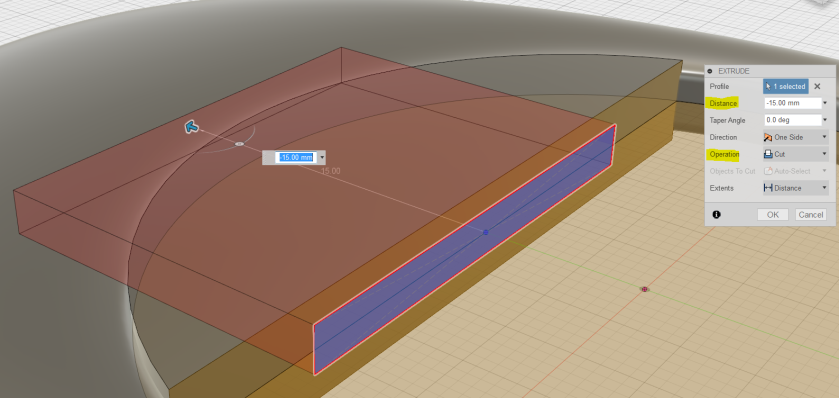Cancel the extrude operation

[x=810, y=215]
